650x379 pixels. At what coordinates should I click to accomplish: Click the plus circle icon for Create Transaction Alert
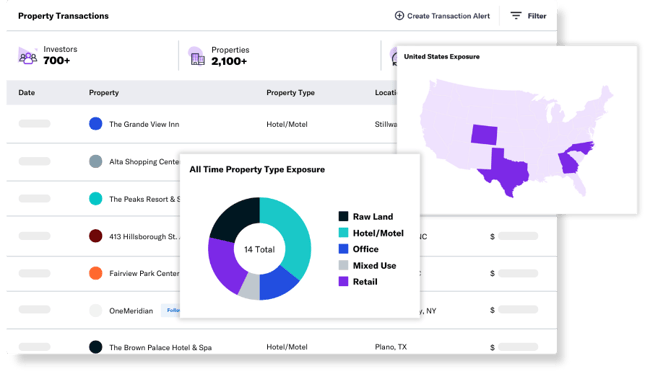coord(399,16)
